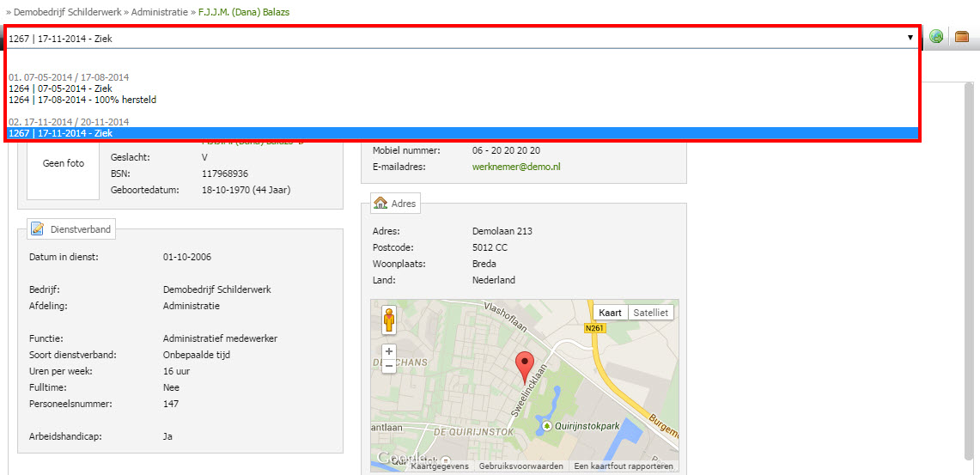Open breadcrumb Administratie
980x475 pixels.
pyautogui.click(x=160, y=12)
